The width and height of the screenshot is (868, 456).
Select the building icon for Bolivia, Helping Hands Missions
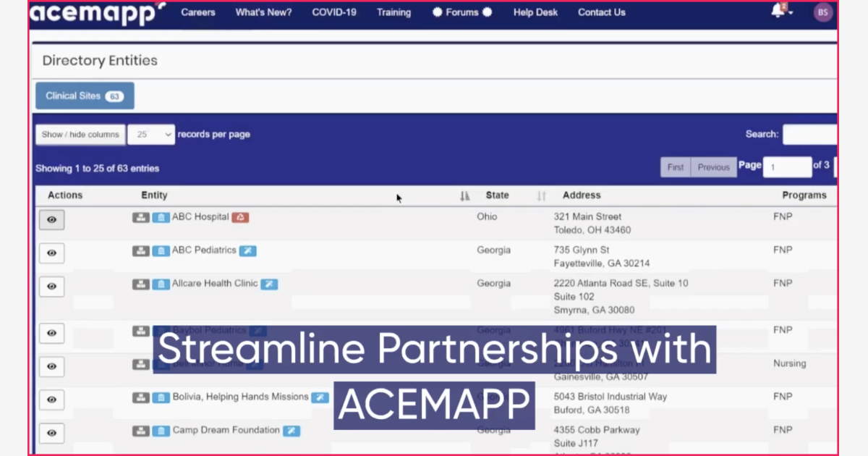tap(161, 397)
